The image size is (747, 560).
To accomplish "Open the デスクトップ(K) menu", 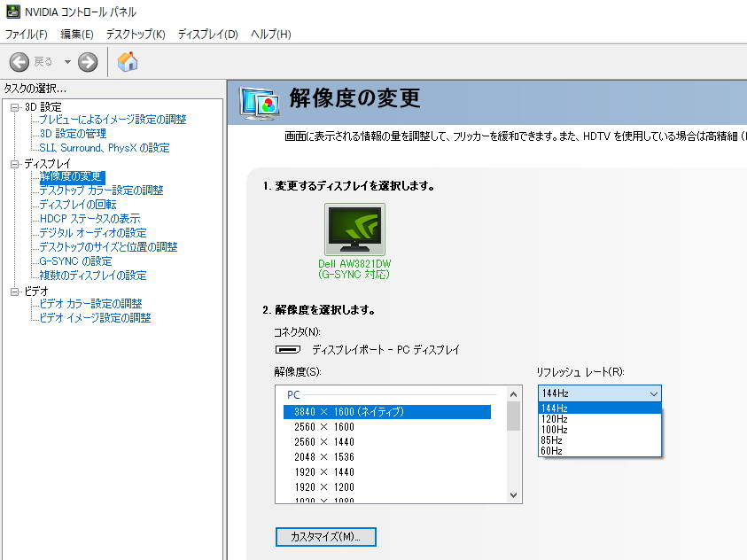I will (136, 35).
